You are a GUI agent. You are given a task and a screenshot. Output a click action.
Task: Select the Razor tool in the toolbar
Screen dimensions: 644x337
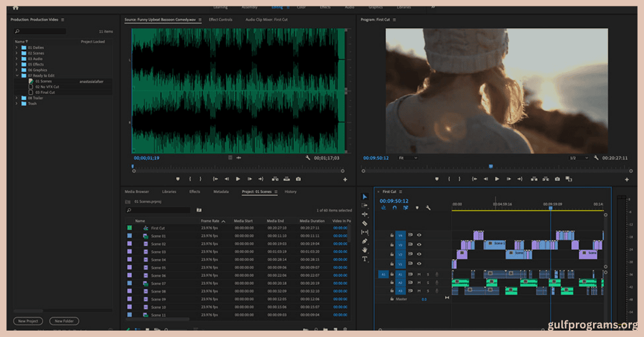coord(365,223)
